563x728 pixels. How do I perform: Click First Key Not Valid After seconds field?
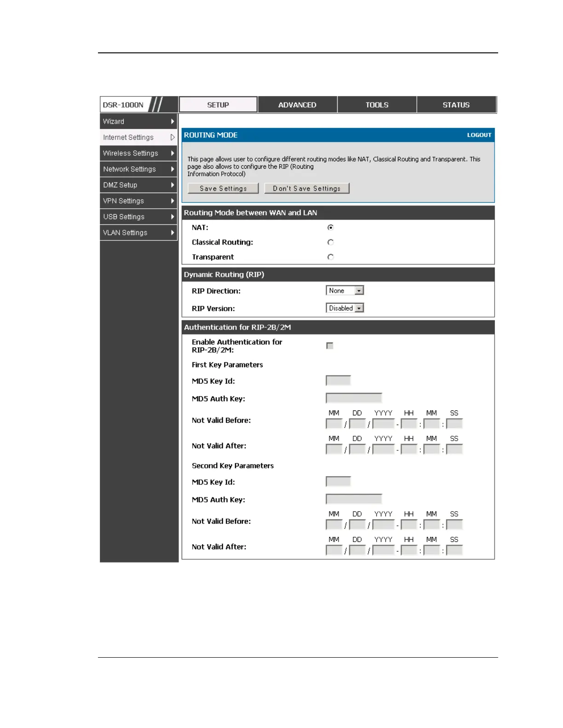454,449
